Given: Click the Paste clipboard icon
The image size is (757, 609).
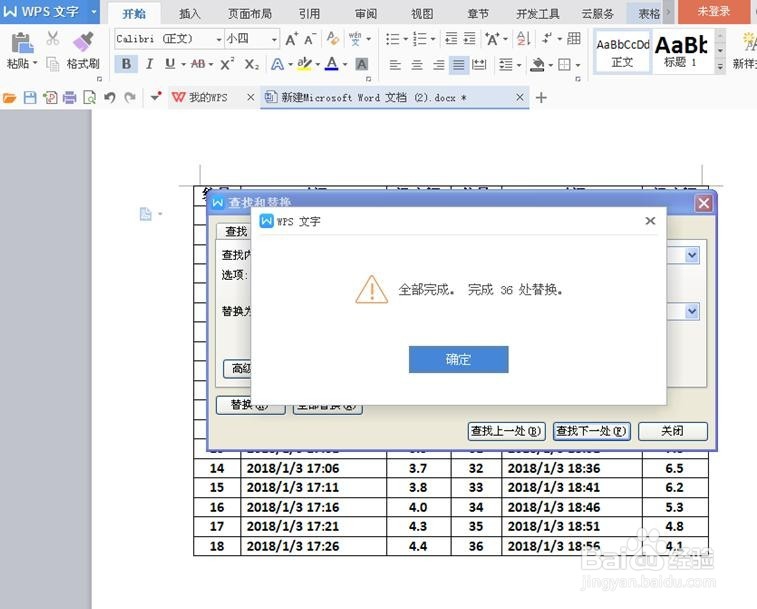Looking at the screenshot, I should [22, 42].
